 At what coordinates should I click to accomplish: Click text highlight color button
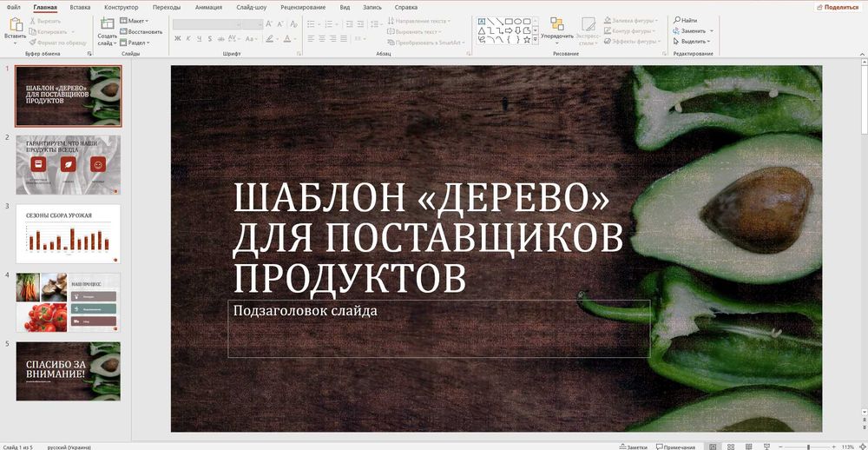(x=270, y=39)
